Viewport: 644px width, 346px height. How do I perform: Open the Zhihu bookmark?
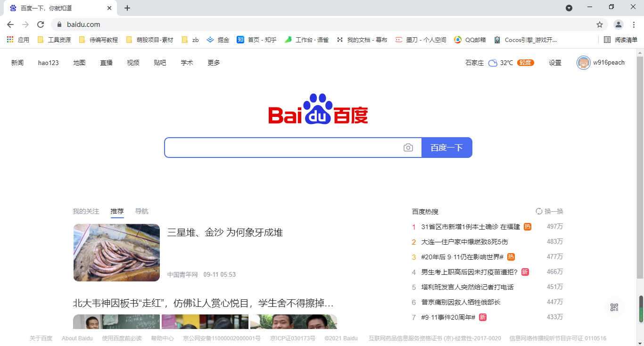coord(256,40)
